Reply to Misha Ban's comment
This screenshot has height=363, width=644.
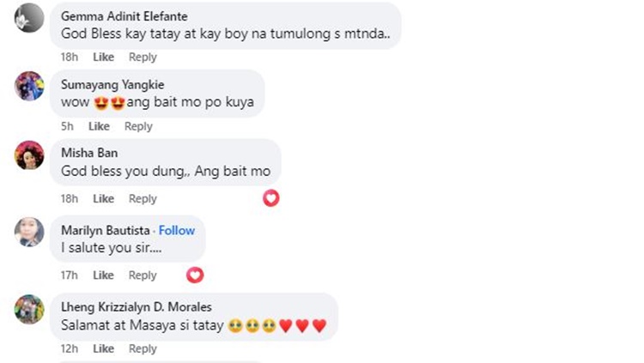tap(143, 199)
